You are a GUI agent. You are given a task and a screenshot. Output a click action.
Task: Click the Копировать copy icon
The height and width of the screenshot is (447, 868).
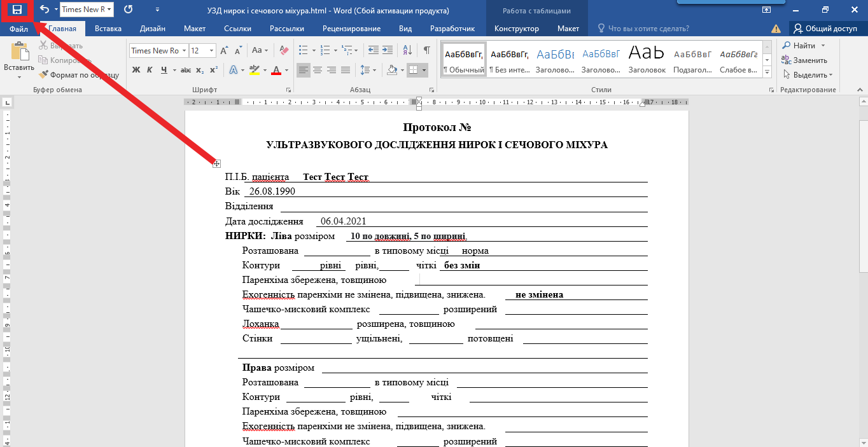tap(43, 60)
